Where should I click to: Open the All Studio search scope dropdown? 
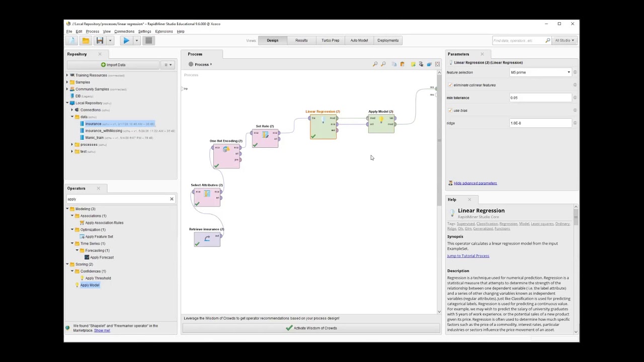565,40
